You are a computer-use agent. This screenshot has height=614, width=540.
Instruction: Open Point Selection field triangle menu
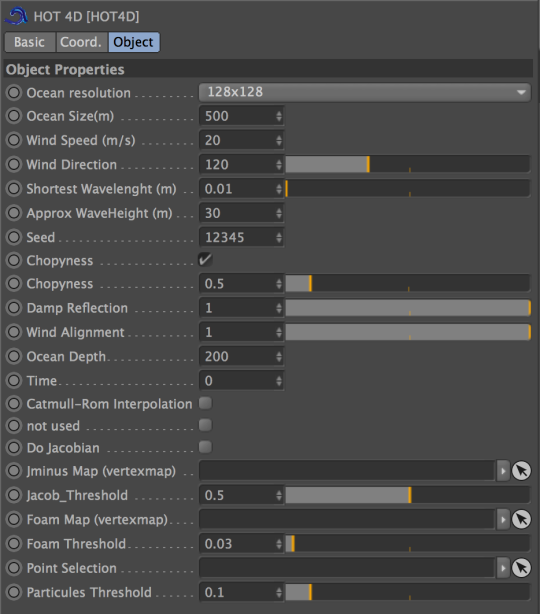[503, 568]
